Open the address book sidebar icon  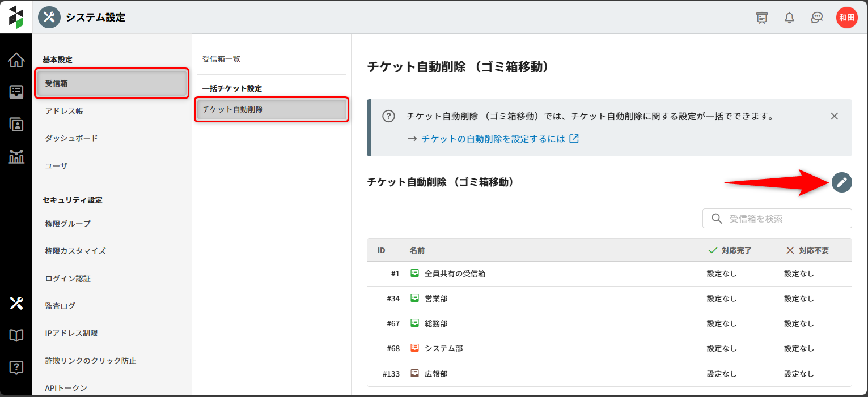tap(16, 125)
